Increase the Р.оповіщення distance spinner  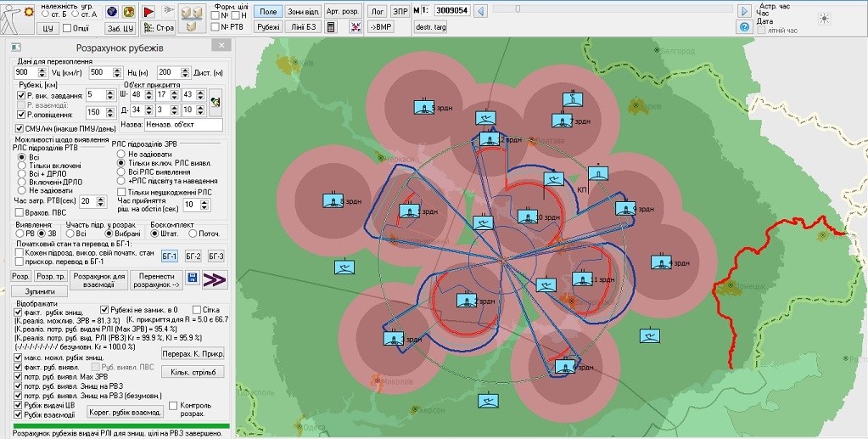[x=111, y=109]
